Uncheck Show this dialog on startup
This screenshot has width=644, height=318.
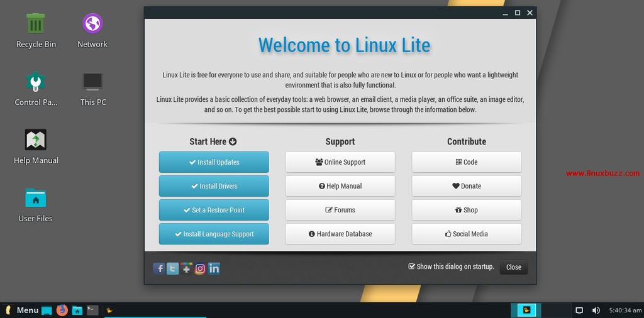click(x=411, y=266)
